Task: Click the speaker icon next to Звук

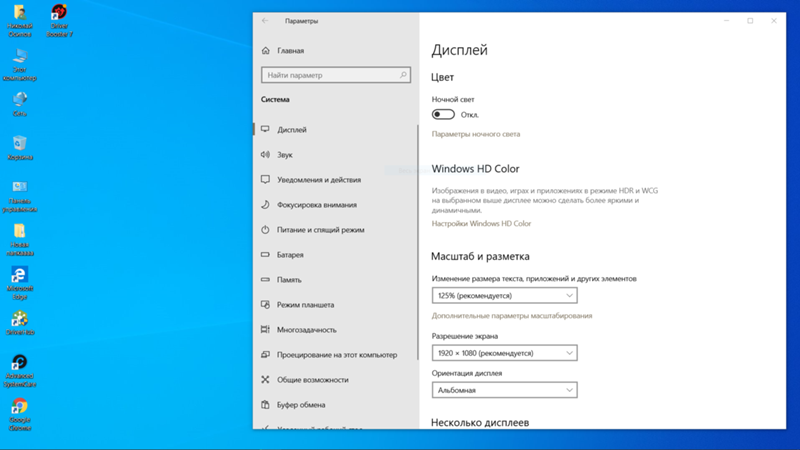Action: coord(265,155)
